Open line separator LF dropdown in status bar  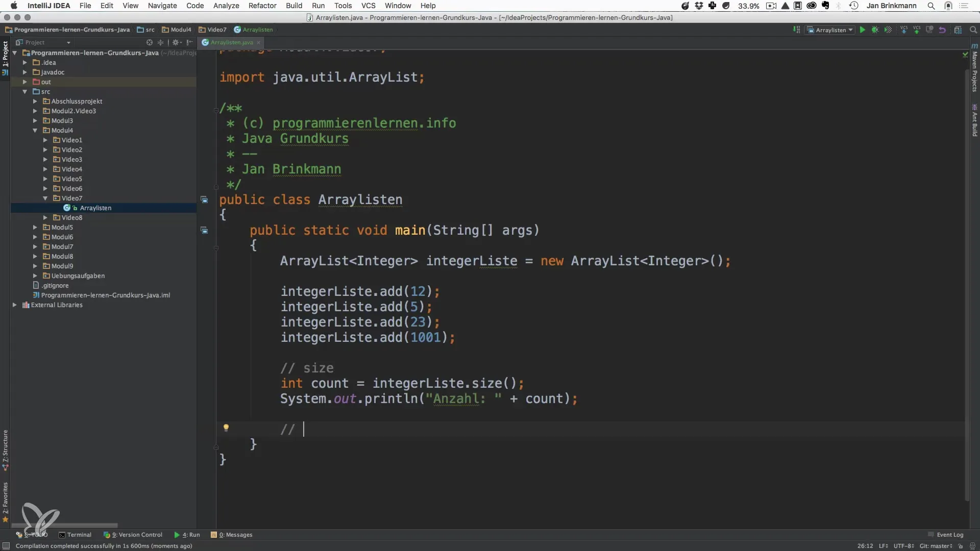coord(883,546)
